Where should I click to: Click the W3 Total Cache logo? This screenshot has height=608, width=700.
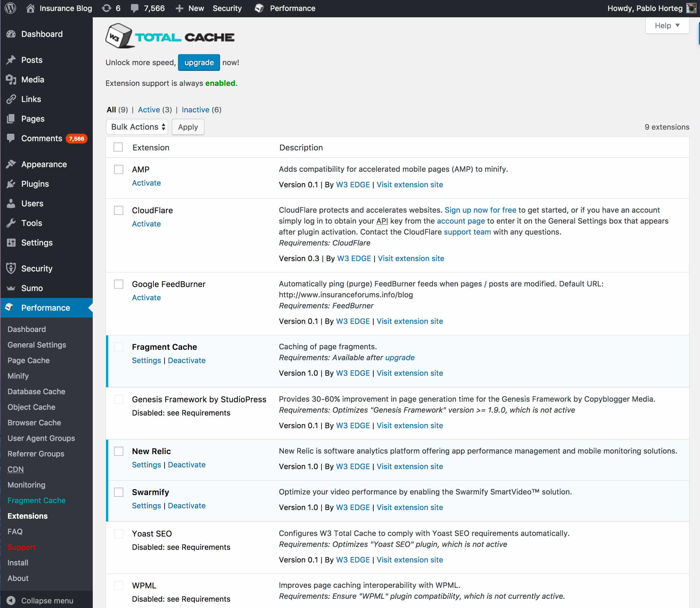click(x=170, y=36)
